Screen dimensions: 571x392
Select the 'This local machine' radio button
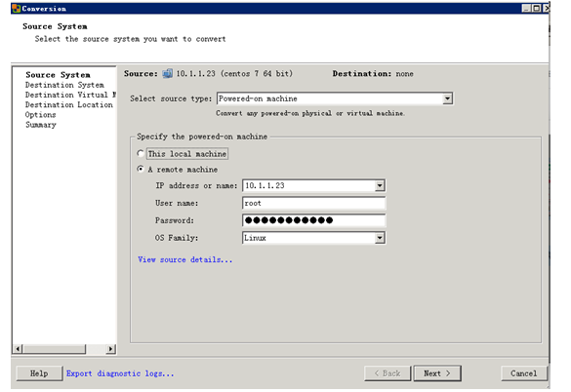[141, 154]
